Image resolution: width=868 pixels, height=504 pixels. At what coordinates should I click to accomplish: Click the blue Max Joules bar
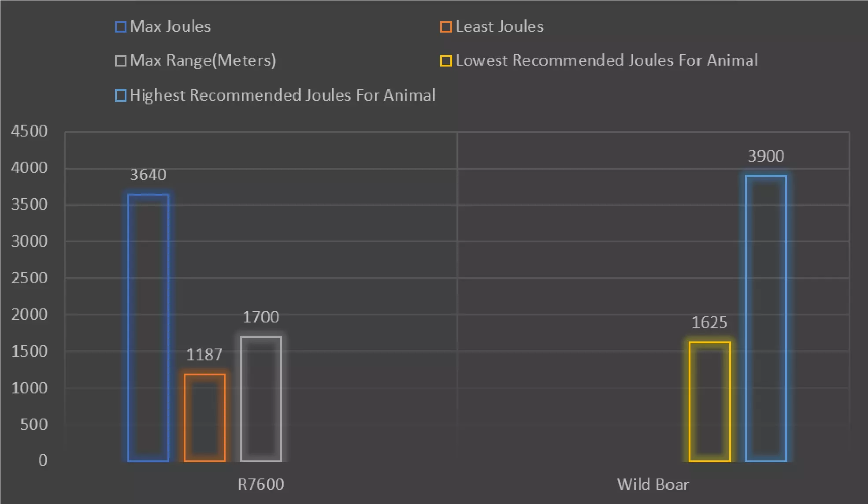pos(148,328)
